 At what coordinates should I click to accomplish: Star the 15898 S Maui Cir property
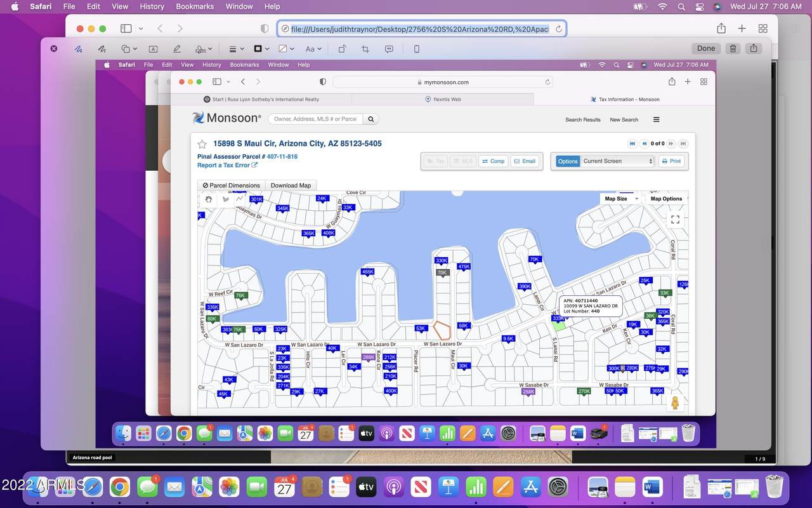[x=202, y=144]
